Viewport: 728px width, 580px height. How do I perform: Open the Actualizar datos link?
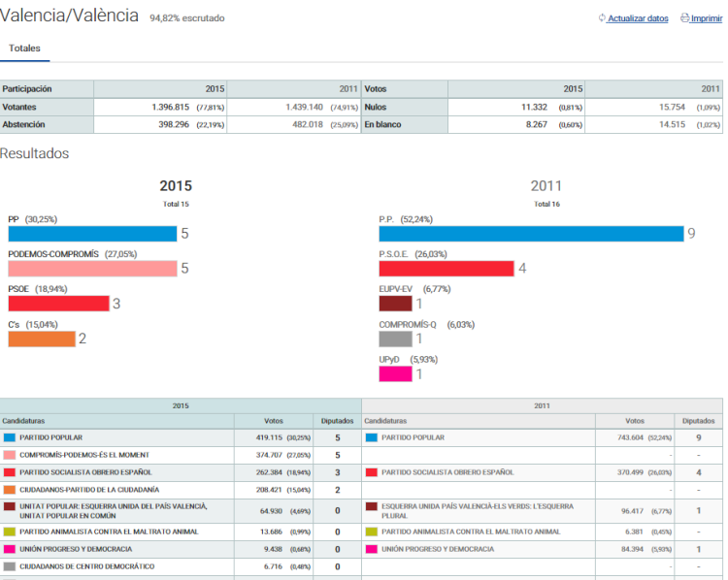coord(638,18)
